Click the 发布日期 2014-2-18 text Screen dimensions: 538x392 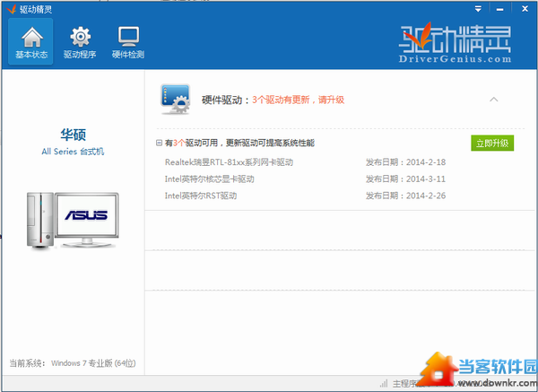point(405,162)
